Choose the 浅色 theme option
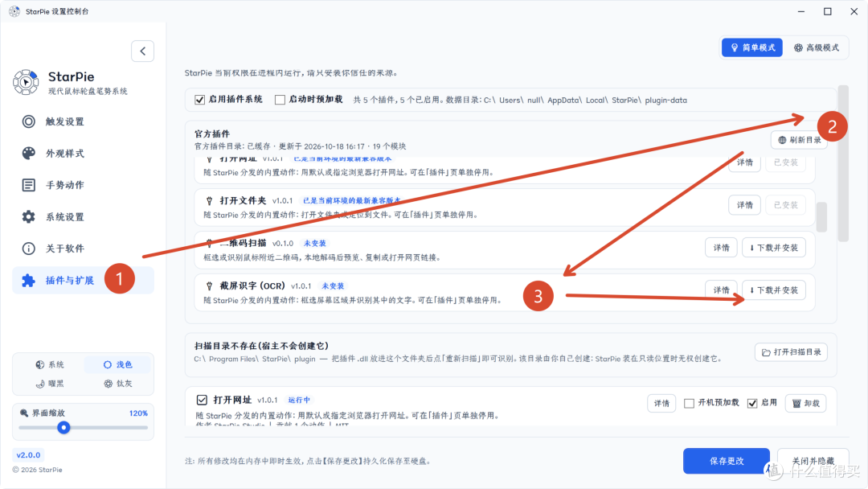868x489 pixels. tap(117, 364)
